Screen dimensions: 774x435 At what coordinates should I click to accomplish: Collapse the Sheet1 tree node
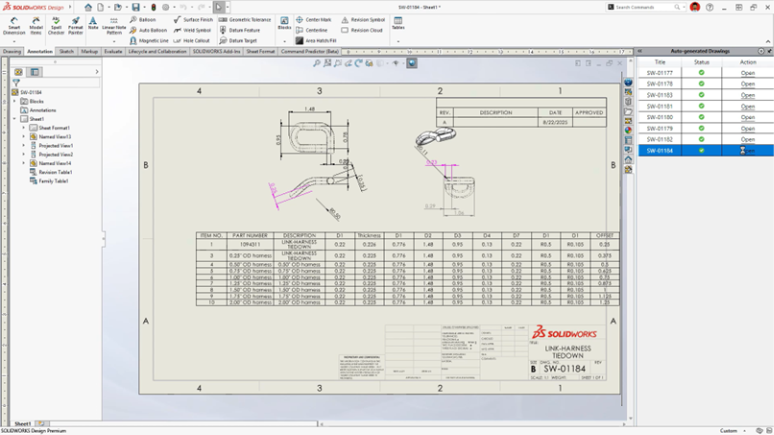click(x=14, y=119)
